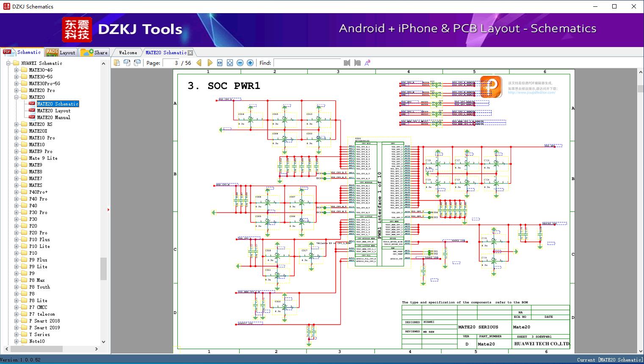This screenshot has width=644, height=364.
Task: Expand the MATE30Pro-5G folder
Action: point(16,83)
